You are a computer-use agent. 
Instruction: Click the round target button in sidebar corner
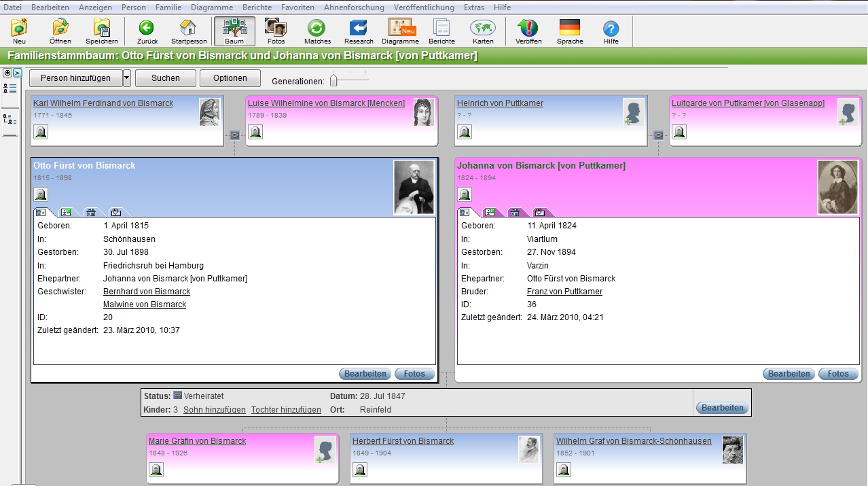(7, 73)
